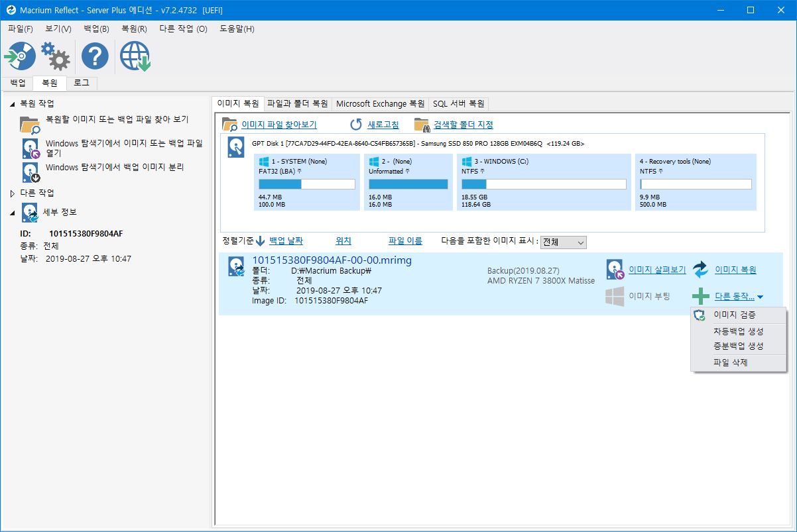The height and width of the screenshot is (532, 797).
Task: Select the 4 - Recovery tools partition
Action: pyautogui.click(x=696, y=182)
